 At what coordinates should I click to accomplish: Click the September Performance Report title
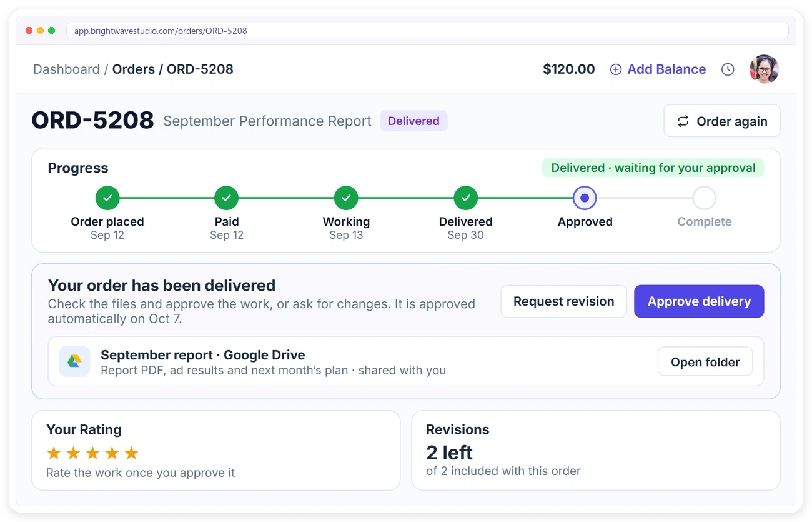pyautogui.click(x=267, y=121)
